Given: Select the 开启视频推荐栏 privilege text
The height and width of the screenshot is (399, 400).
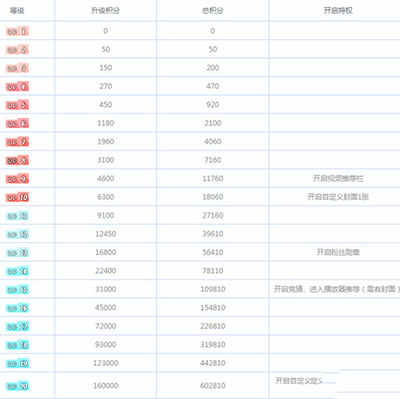Looking at the screenshot, I should click(338, 178).
